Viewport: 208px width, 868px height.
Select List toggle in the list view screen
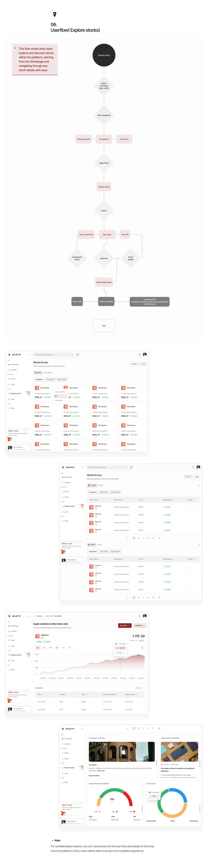point(196,477)
